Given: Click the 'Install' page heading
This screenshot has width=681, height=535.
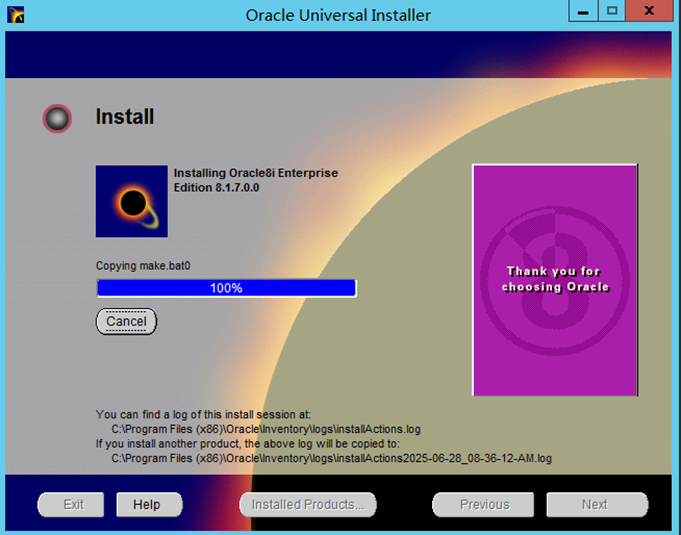Looking at the screenshot, I should (x=125, y=116).
